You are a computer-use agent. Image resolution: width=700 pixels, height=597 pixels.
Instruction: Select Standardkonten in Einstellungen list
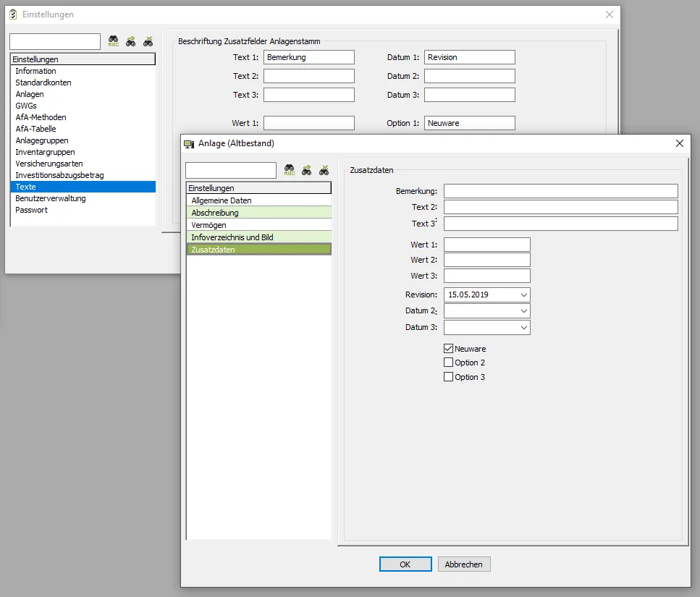83,82
